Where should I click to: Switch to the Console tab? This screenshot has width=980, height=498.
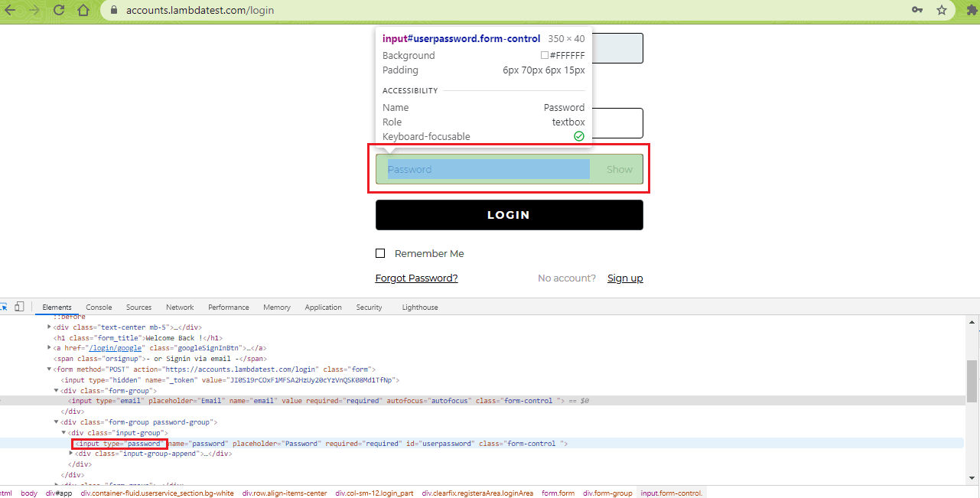pos(99,308)
